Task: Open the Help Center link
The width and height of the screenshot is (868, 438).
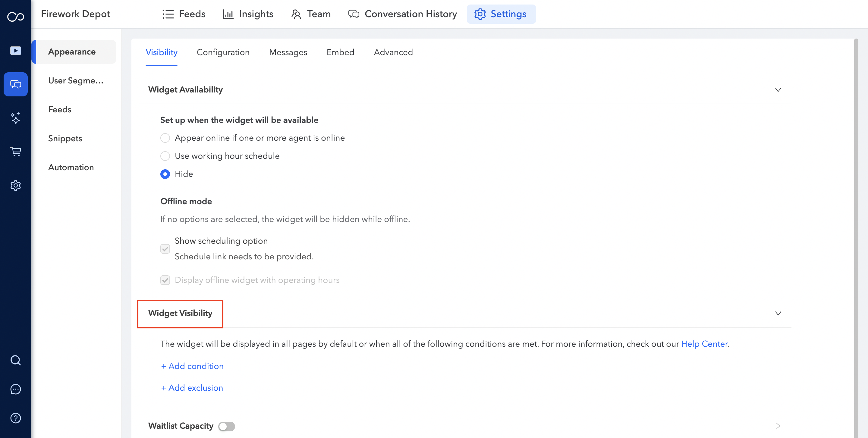Action: pos(704,344)
